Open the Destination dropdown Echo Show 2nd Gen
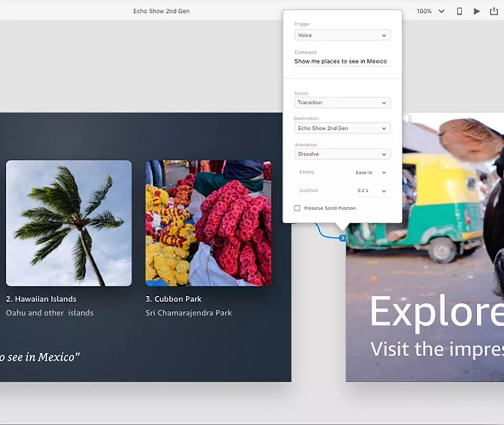Screen dimensions: 504x425 point(342,128)
